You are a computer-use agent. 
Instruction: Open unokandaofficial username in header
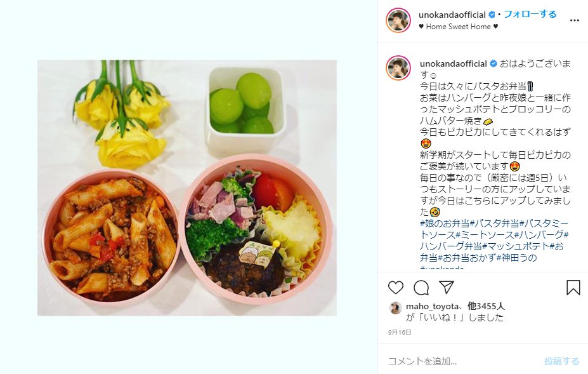452,15
